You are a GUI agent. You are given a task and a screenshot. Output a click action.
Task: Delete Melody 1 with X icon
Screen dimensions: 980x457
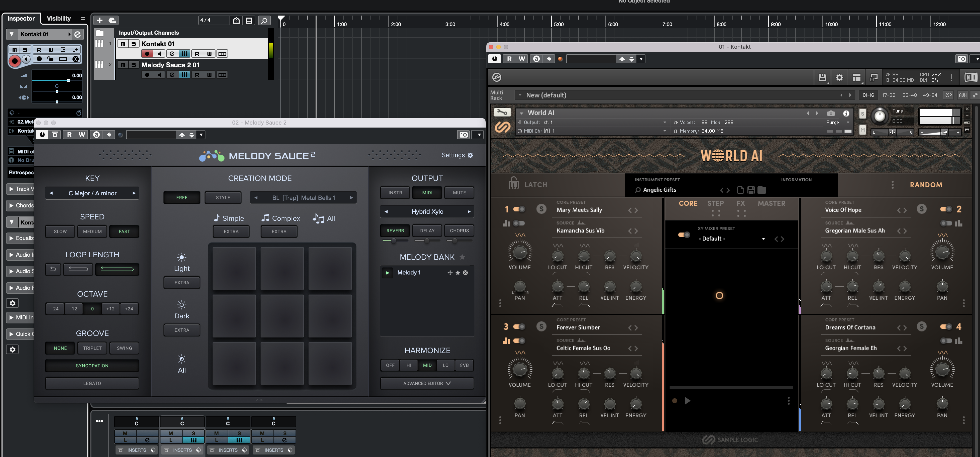coord(465,273)
